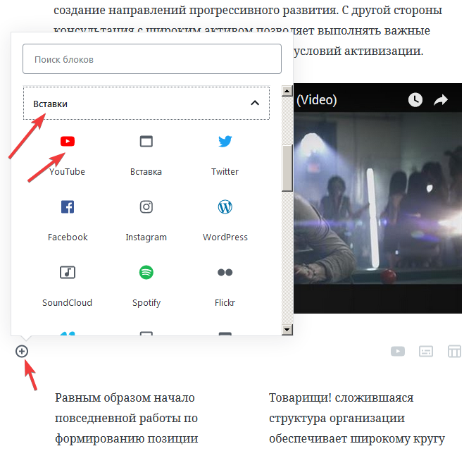This screenshot has width=476, height=451.
Task: Click the block list scrollbar thumb
Action: (x=287, y=168)
